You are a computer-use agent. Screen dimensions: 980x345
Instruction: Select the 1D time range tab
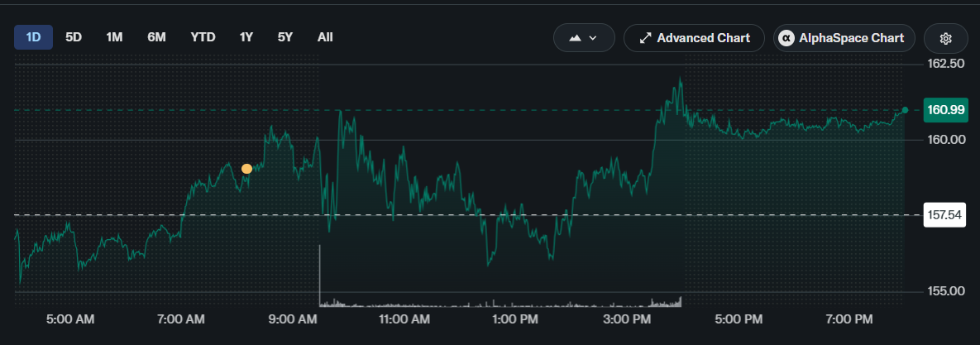point(33,37)
